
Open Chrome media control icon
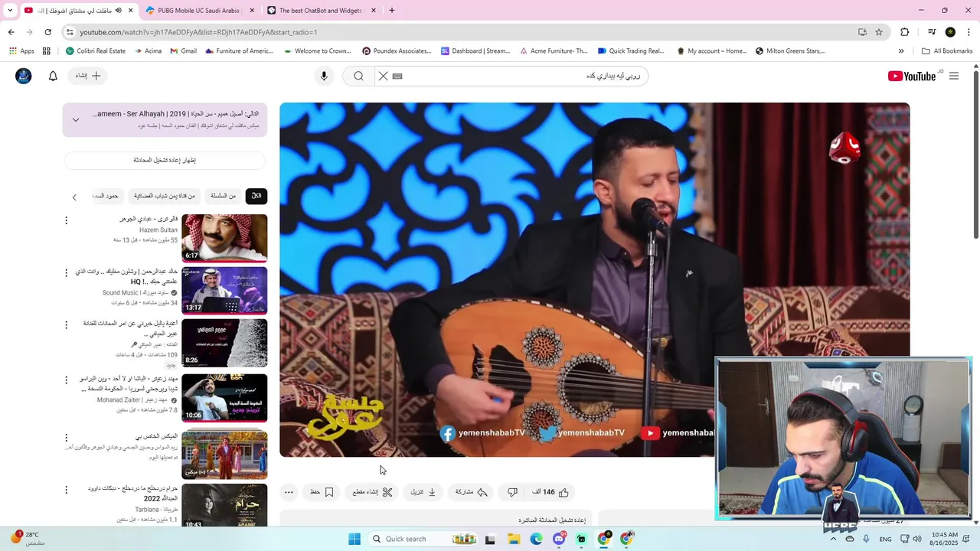(x=932, y=32)
